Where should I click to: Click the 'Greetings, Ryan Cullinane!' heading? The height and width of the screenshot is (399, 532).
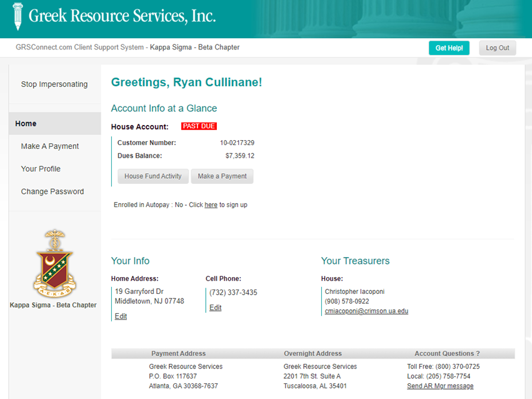click(x=187, y=82)
